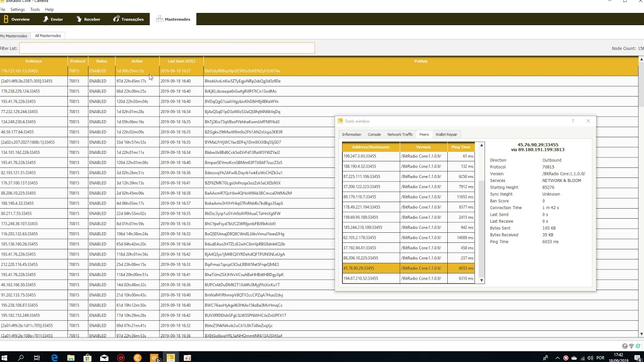Open Windows search from taskbar
Viewport: 644px width, 362px height.
pyautogui.click(x=21, y=358)
